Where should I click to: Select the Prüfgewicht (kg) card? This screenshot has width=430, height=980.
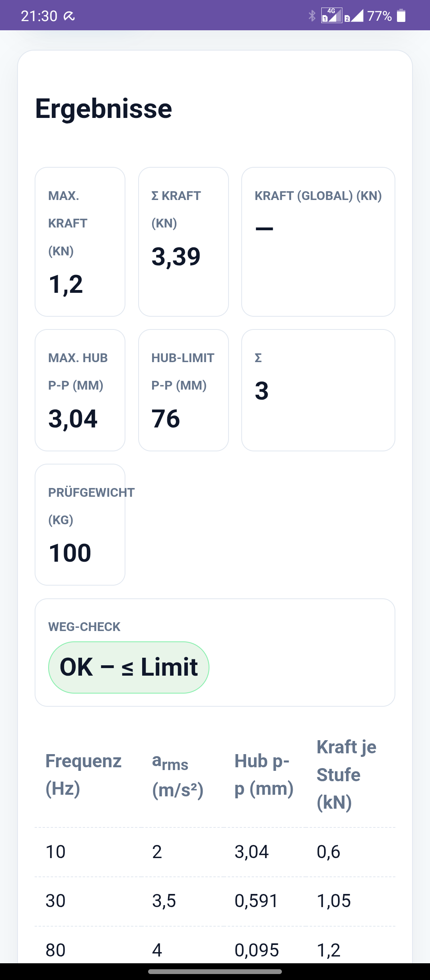click(x=80, y=524)
